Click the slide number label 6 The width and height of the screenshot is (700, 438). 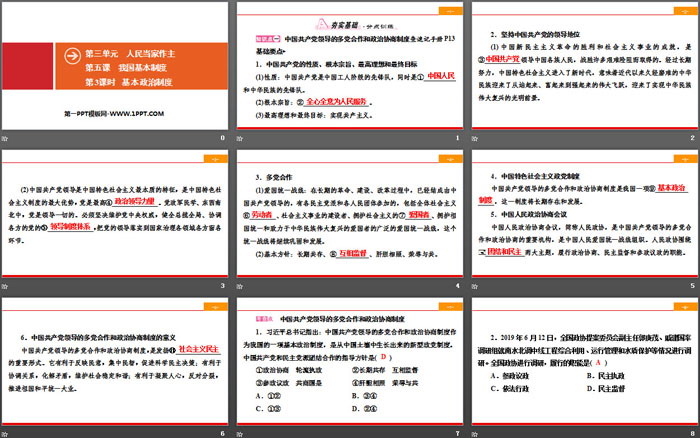tap(223, 434)
